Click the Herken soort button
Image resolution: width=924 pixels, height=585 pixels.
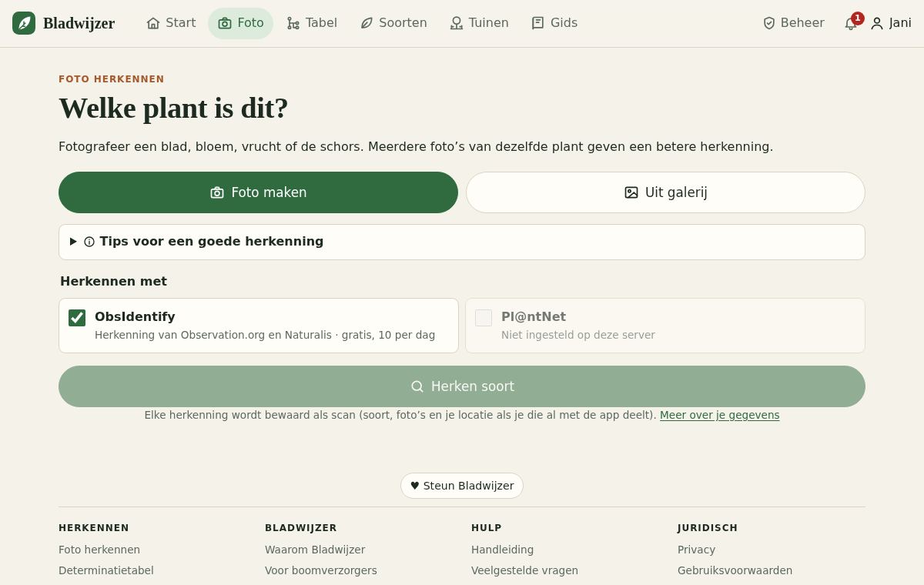tap(462, 386)
